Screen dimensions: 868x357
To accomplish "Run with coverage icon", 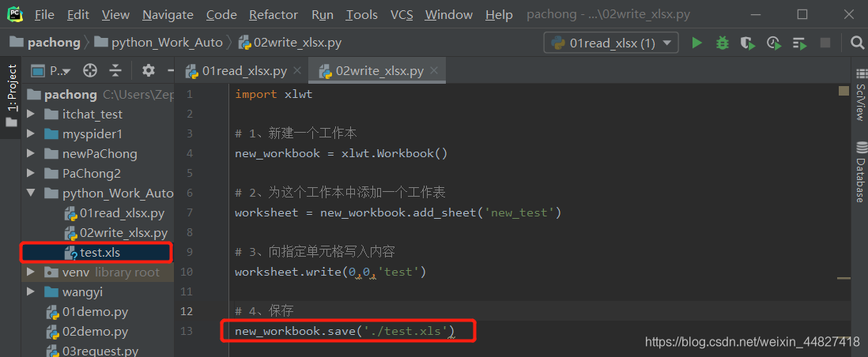I will (x=748, y=43).
